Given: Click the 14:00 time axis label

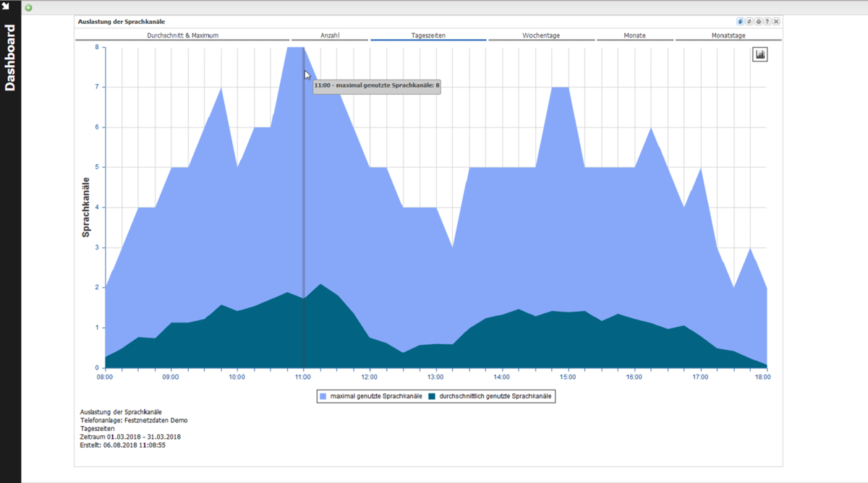Looking at the screenshot, I should click(501, 377).
